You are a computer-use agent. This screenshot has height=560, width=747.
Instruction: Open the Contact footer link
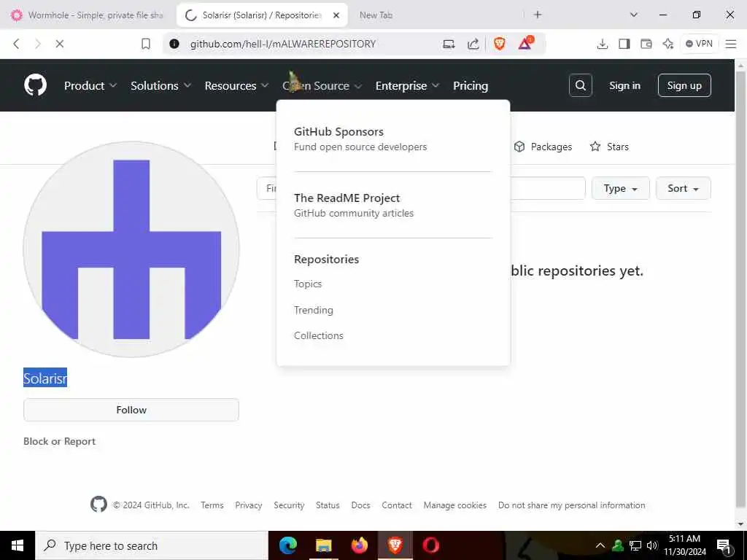point(397,505)
